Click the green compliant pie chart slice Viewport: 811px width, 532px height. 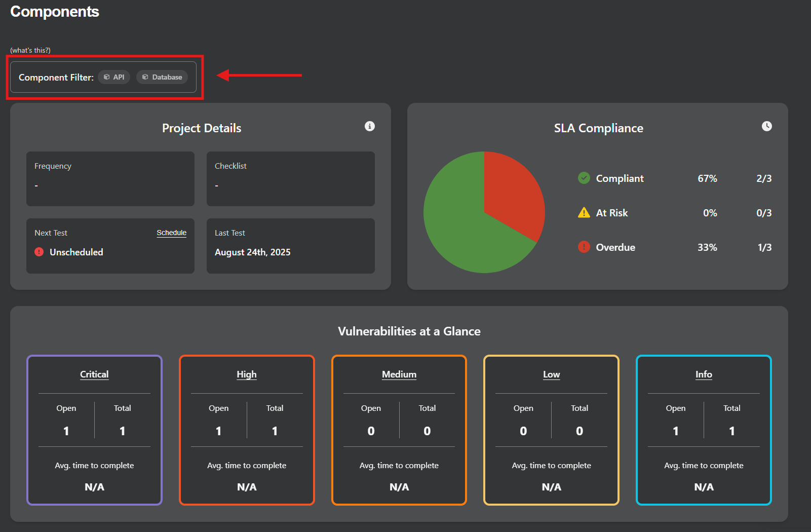coord(461,228)
